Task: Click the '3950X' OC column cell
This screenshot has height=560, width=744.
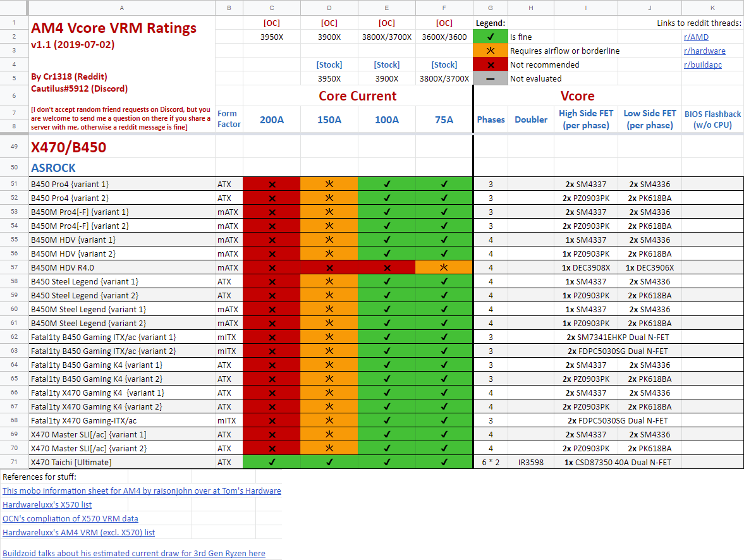Action: [x=271, y=37]
